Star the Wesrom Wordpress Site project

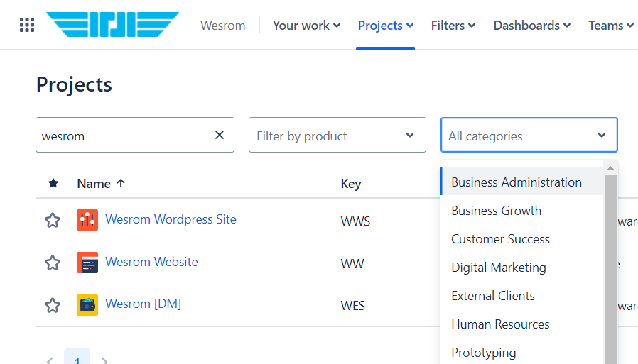coord(53,220)
